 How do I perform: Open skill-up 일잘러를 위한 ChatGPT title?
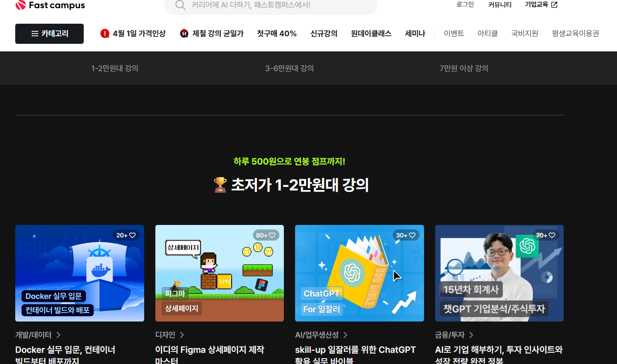(356, 355)
